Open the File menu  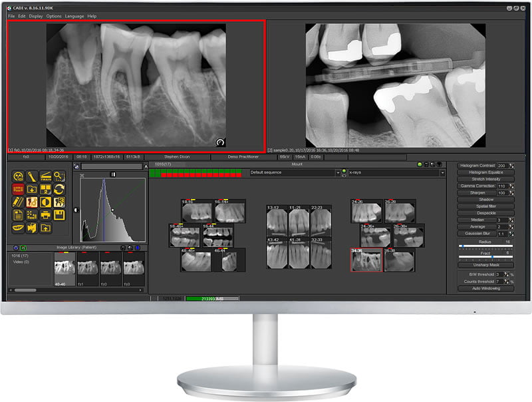(x=11, y=16)
